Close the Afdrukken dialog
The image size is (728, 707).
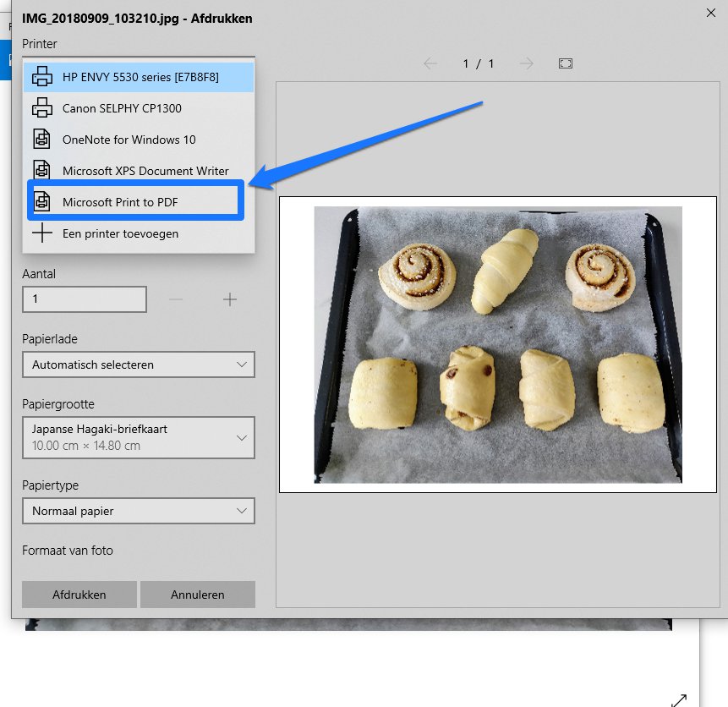coord(711,13)
